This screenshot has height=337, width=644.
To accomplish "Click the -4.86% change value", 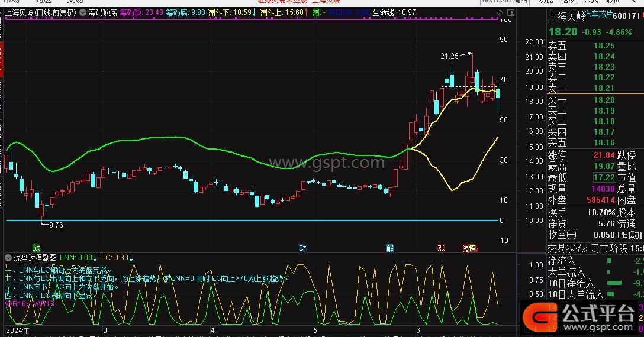I will point(619,32).
